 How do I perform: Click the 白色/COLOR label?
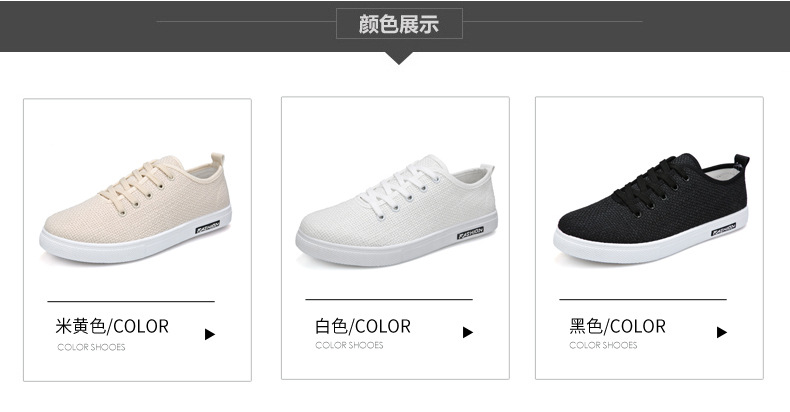[x=363, y=326]
